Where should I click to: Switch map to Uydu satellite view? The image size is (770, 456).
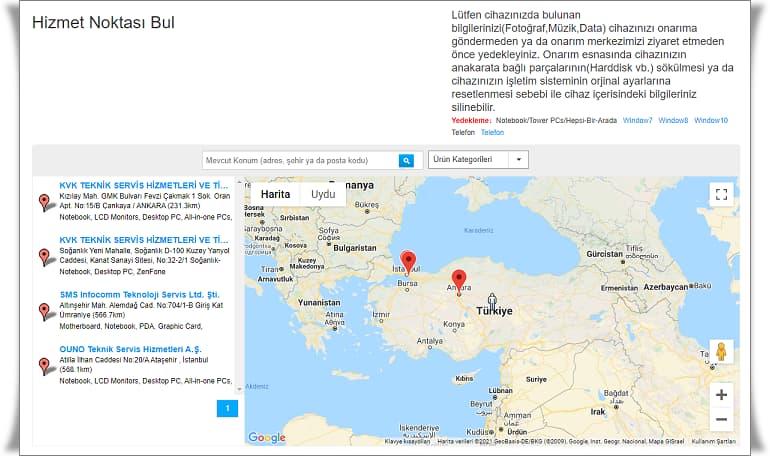coord(323,194)
